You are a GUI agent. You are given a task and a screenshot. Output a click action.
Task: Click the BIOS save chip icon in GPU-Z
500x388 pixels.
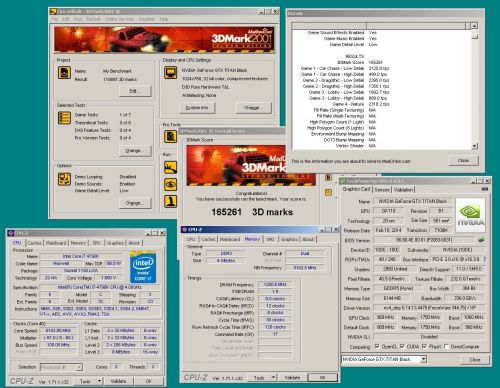481,240
